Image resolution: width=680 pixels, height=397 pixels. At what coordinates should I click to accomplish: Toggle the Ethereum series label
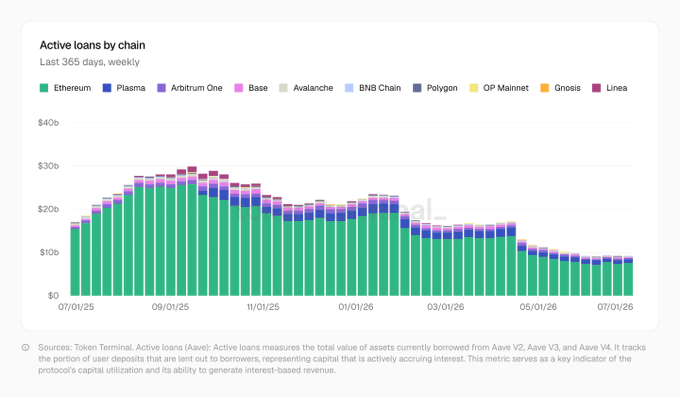[72, 88]
